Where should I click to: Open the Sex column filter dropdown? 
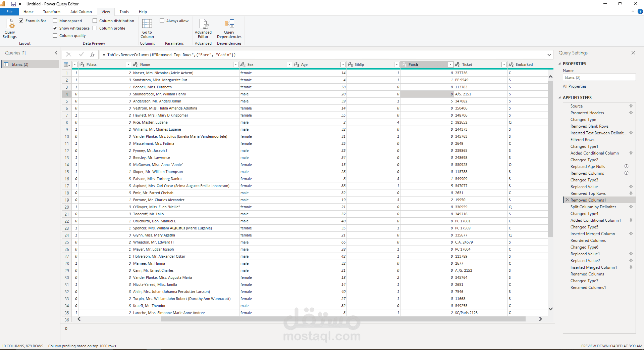tap(289, 64)
